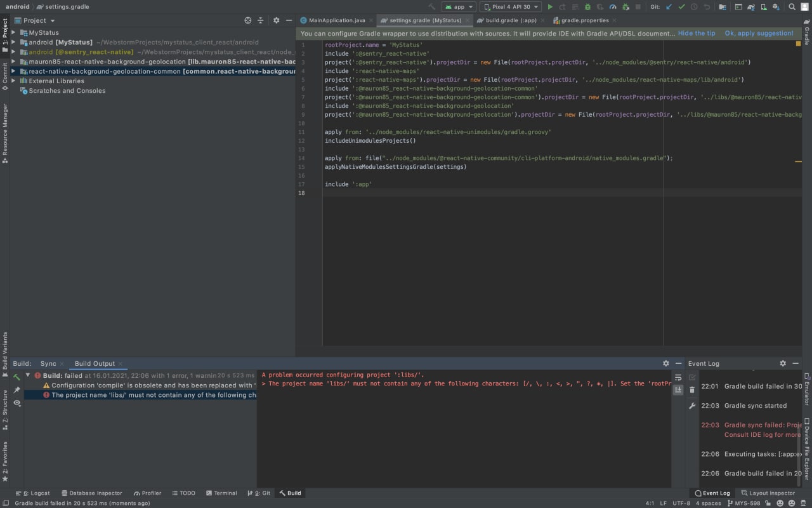Click Select Opened File target icon in Project panel

pos(248,20)
